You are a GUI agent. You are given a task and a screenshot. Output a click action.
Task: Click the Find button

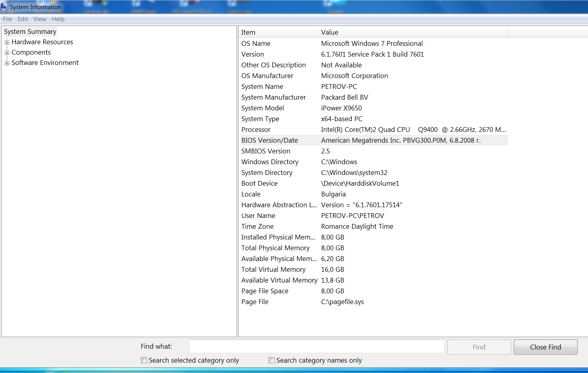(x=479, y=347)
